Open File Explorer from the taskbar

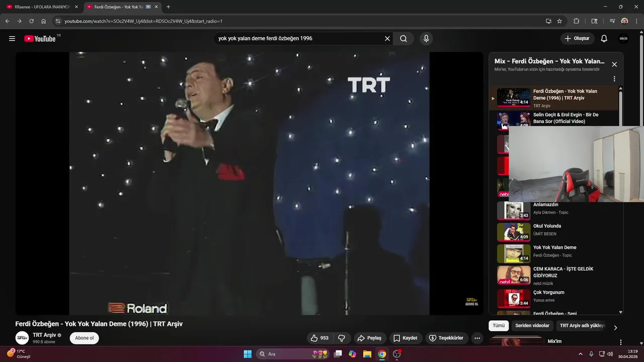click(367, 354)
